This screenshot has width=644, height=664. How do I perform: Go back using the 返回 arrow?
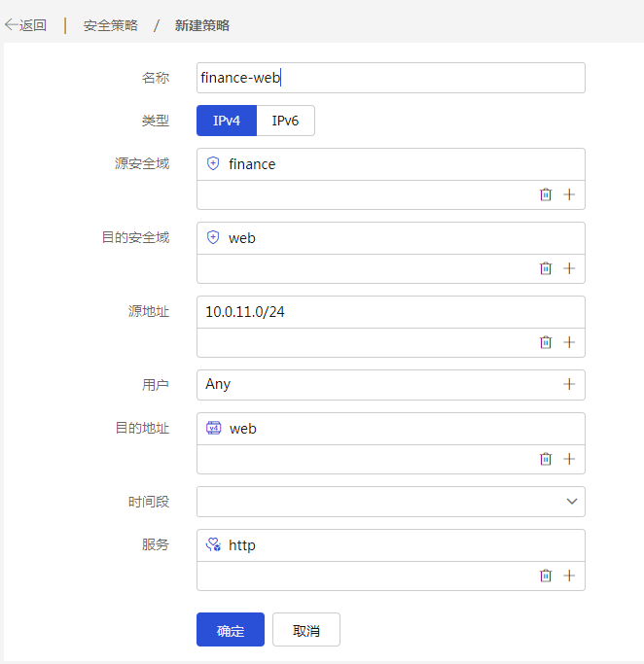[x=25, y=25]
